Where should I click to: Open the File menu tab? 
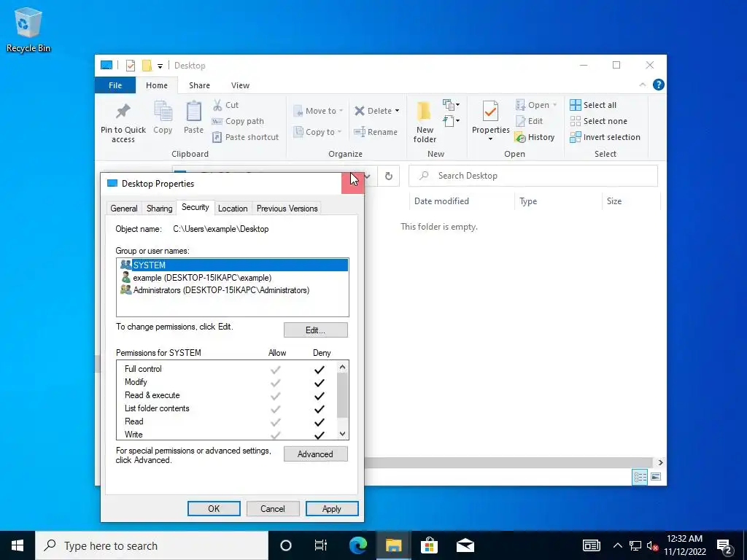[x=115, y=85]
